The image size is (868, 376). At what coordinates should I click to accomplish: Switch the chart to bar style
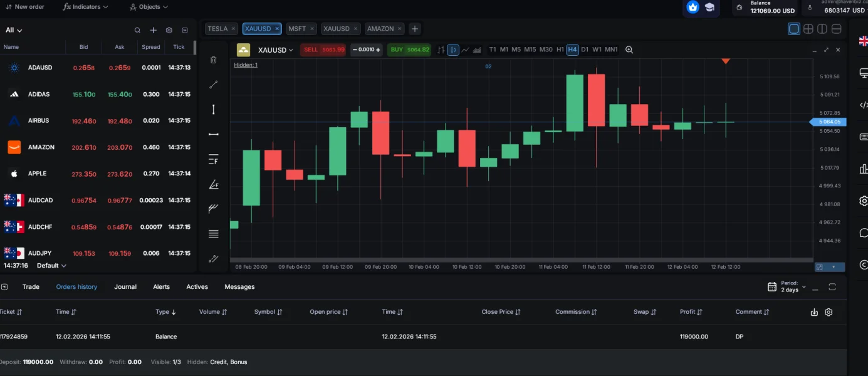point(441,50)
